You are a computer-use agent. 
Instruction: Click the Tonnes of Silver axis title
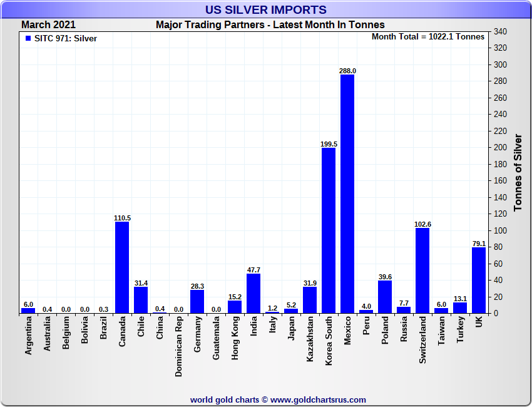518,172
